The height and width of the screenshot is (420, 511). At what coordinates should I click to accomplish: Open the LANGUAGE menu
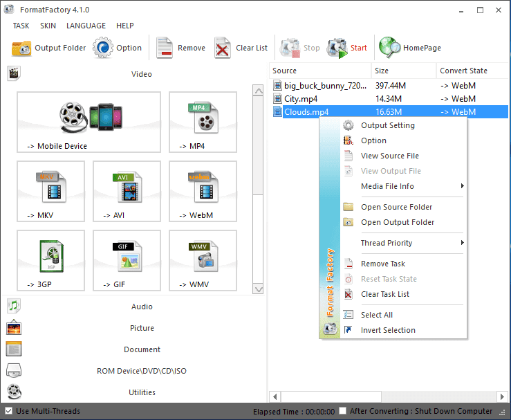coord(86,26)
